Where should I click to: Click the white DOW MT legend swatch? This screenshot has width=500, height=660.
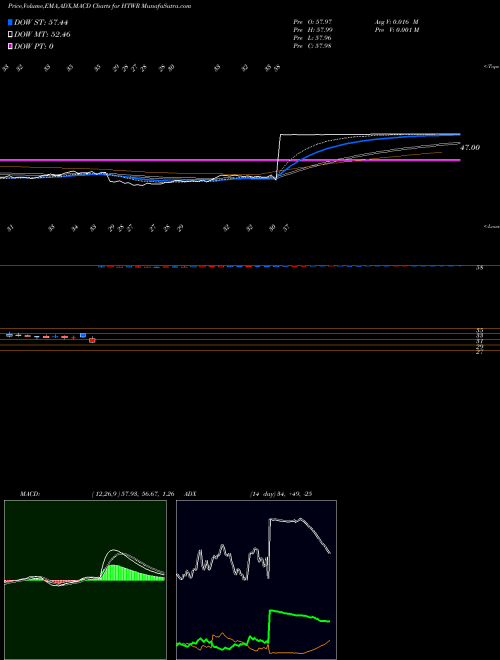10,34
